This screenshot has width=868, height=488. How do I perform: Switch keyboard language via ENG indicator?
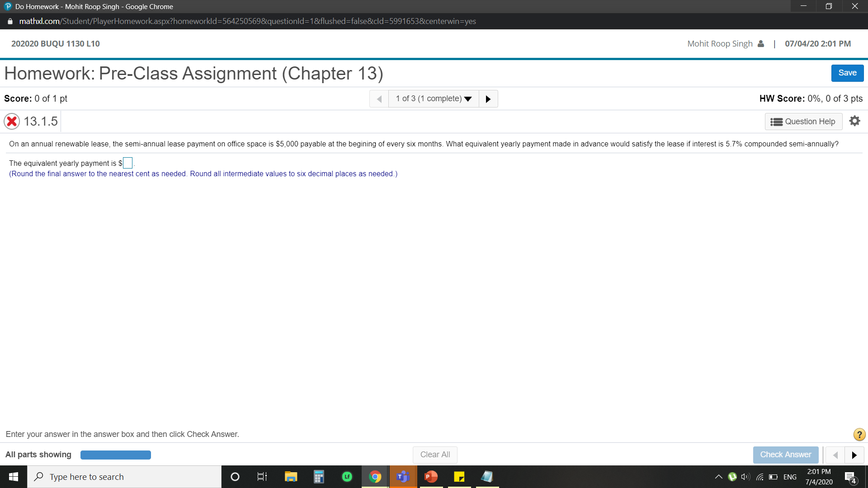790,477
